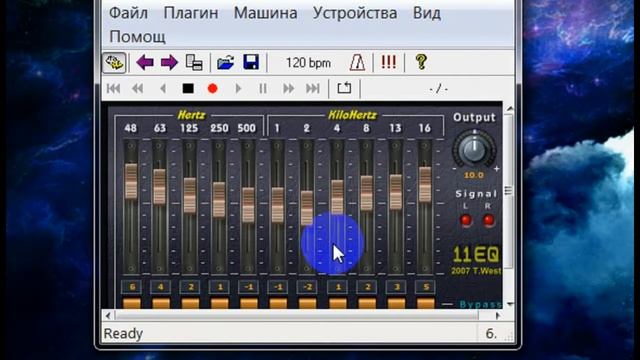640x360 pixels.
Task: Click the 48 Hz band fader
Action: pos(131,181)
